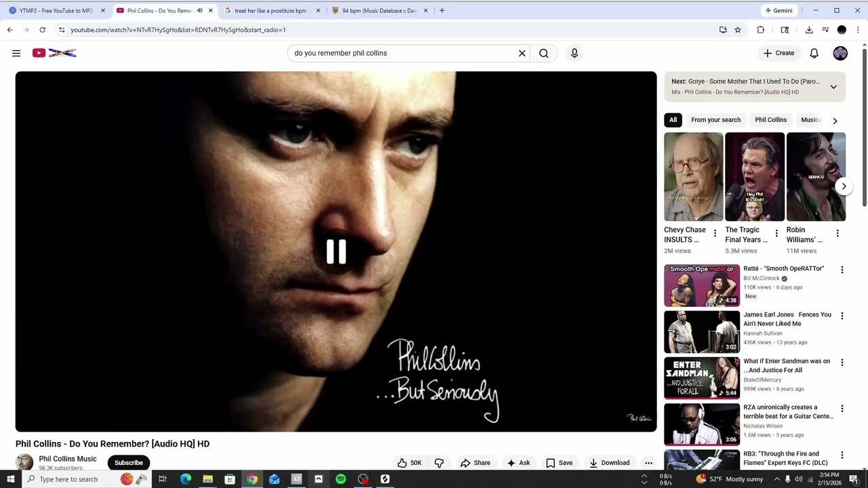Click the taskbar search box
Viewport: 868px width, 488px height.
pos(86,479)
